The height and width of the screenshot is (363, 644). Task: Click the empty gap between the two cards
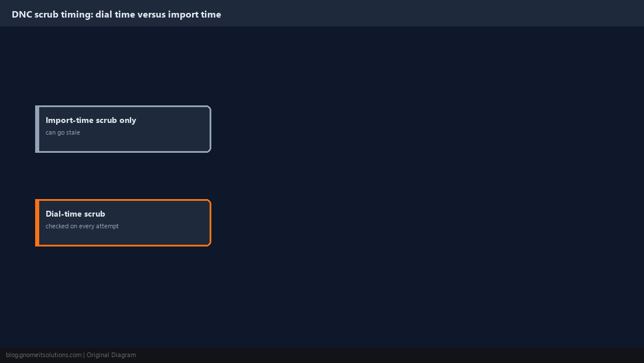click(123, 176)
